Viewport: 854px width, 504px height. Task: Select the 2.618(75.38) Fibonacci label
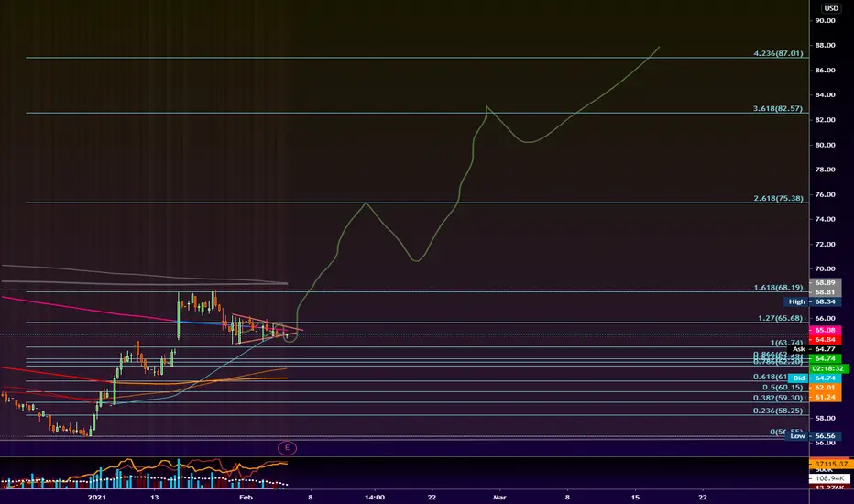pos(778,198)
